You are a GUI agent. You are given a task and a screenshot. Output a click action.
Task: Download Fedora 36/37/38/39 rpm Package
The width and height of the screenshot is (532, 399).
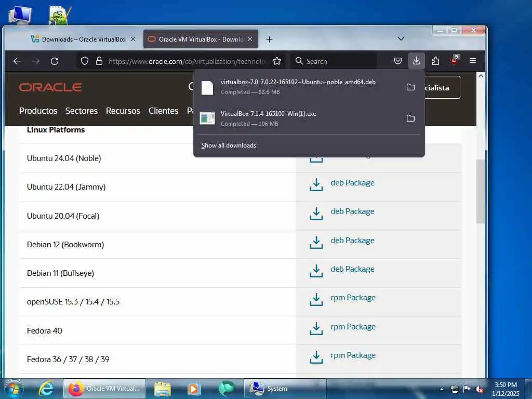[353, 355]
